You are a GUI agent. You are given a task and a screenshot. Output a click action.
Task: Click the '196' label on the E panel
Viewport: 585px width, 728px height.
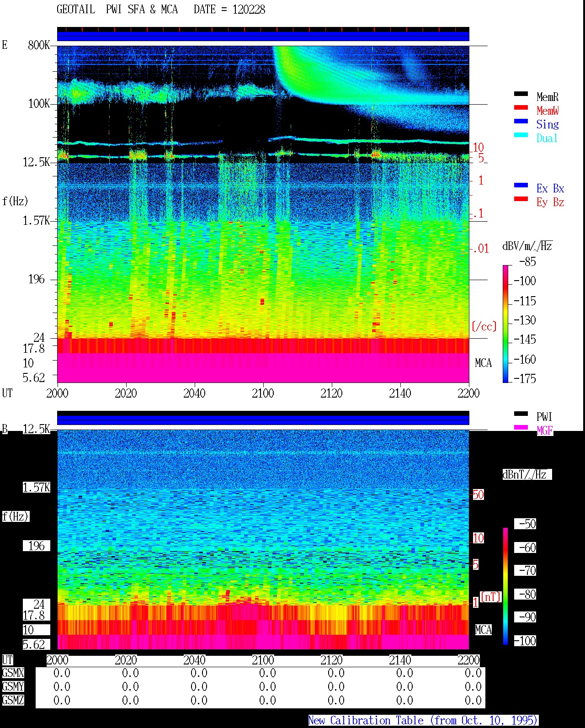[x=37, y=279]
